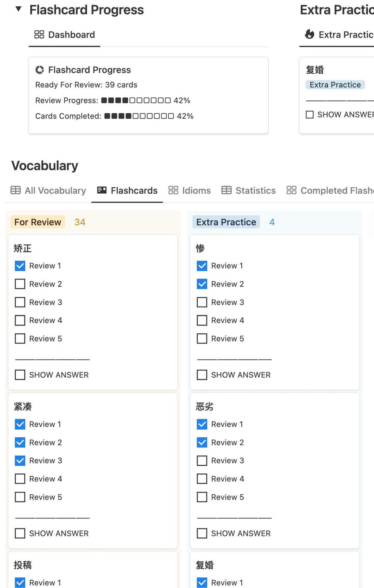The height and width of the screenshot is (588, 374).
Task: Click the Extra Practice tag on 复婚 card
Action: [x=335, y=85]
